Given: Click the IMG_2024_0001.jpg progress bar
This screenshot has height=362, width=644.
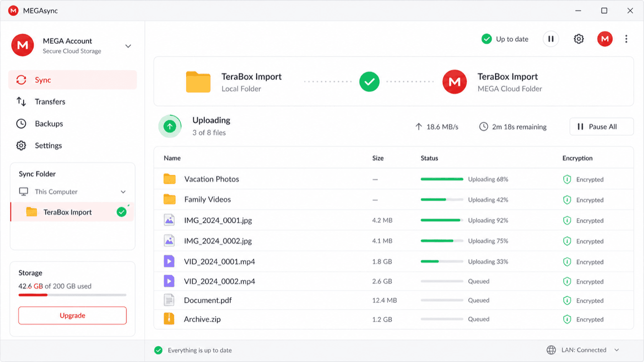Looking at the screenshot, I should pyautogui.click(x=442, y=220).
